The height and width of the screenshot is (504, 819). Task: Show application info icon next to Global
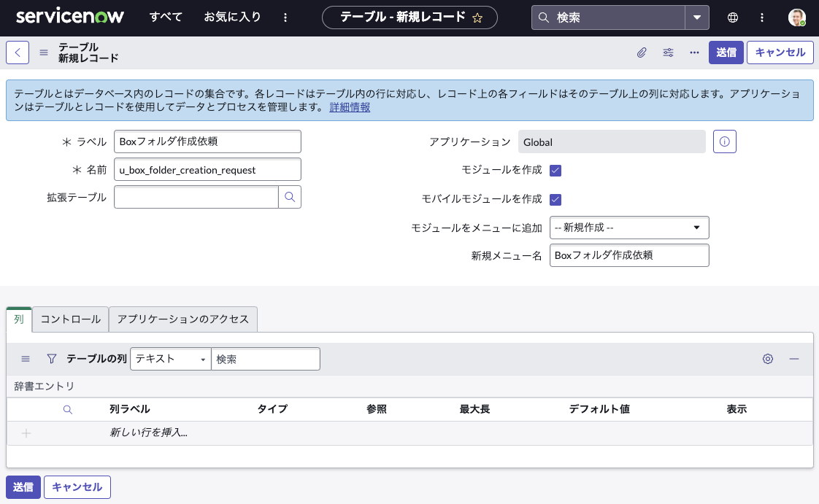tap(724, 141)
